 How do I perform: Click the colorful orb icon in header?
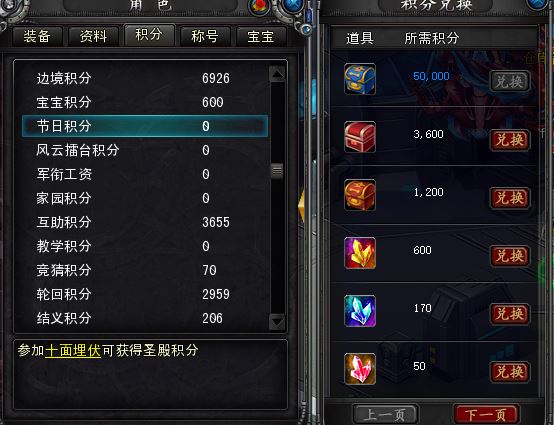259,6
